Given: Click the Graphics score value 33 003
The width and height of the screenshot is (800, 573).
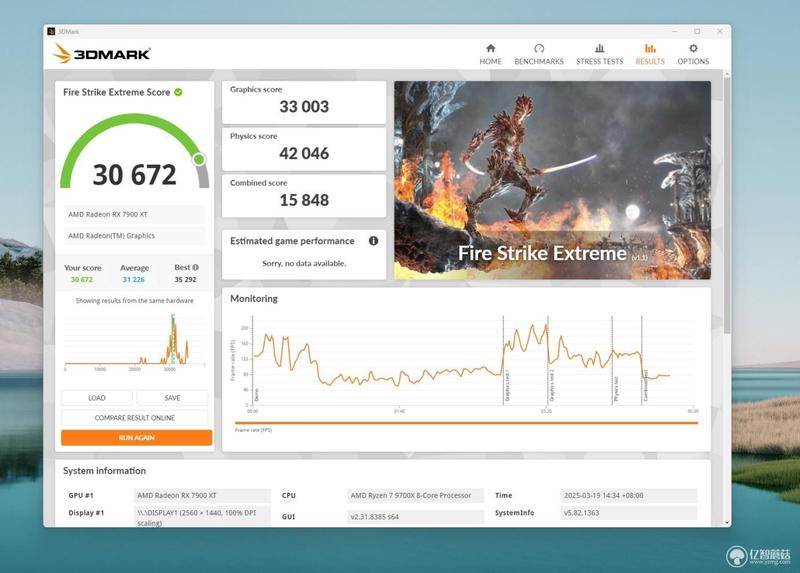Looking at the screenshot, I should pos(304,107).
